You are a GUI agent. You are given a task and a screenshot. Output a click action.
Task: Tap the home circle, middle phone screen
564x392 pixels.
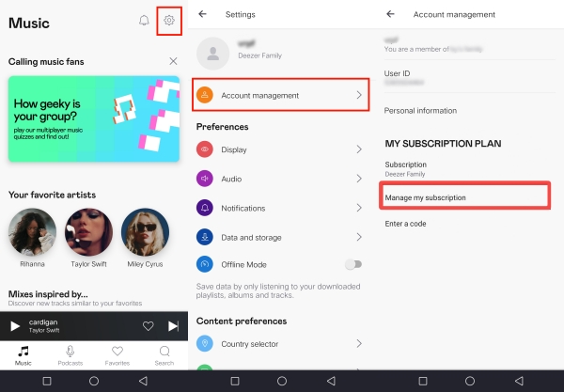[282, 381]
